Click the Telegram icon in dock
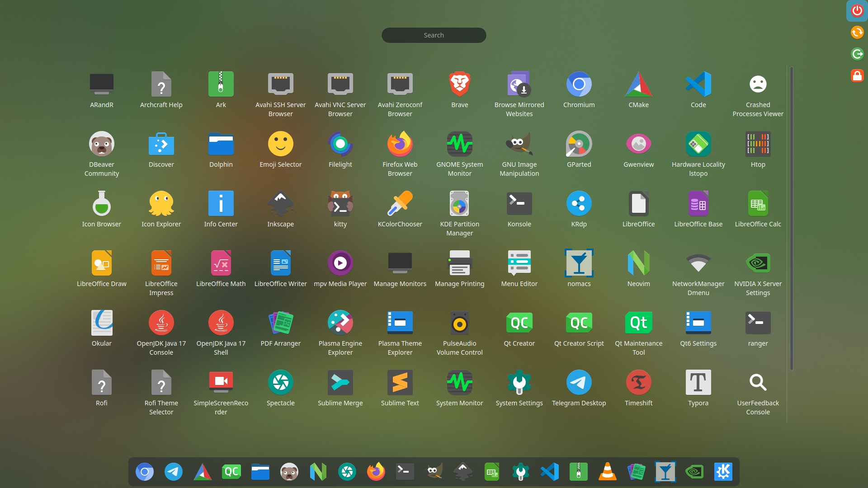This screenshot has height=488, width=868. [x=174, y=472]
